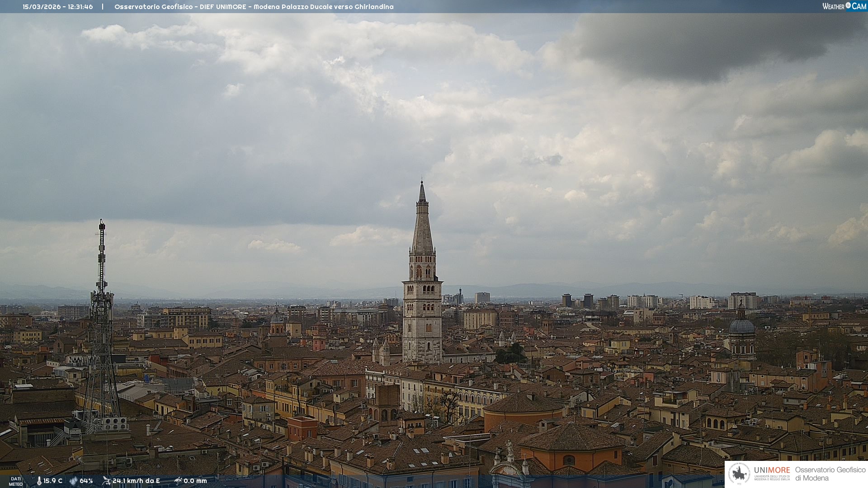Click the UNIMORE wordmark text
Image resolution: width=868 pixels, height=488 pixels.
pos(772,470)
